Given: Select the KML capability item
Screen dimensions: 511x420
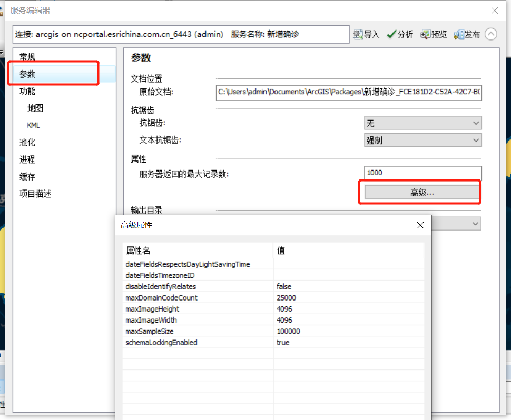Looking at the screenshot, I should click(x=33, y=125).
